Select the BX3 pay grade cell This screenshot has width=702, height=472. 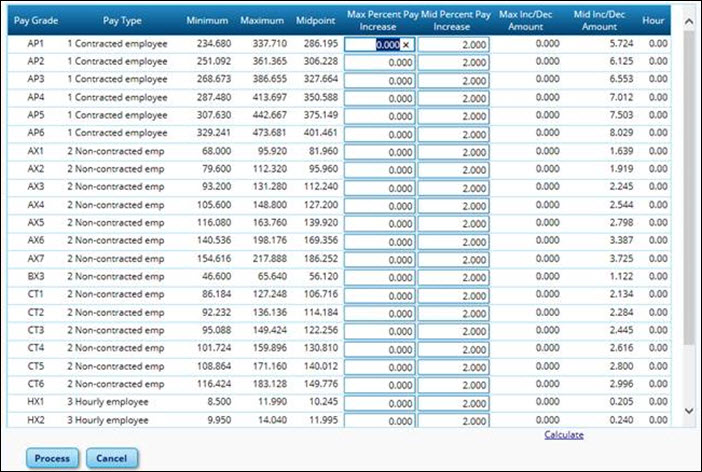[36, 276]
